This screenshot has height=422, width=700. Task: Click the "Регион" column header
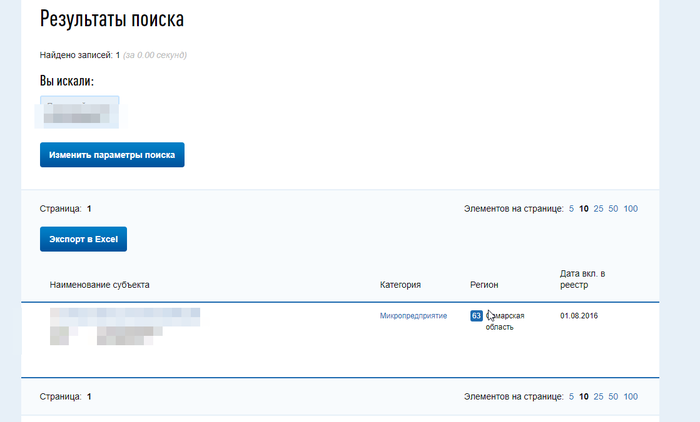pyautogui.click(x=484, y=285)
